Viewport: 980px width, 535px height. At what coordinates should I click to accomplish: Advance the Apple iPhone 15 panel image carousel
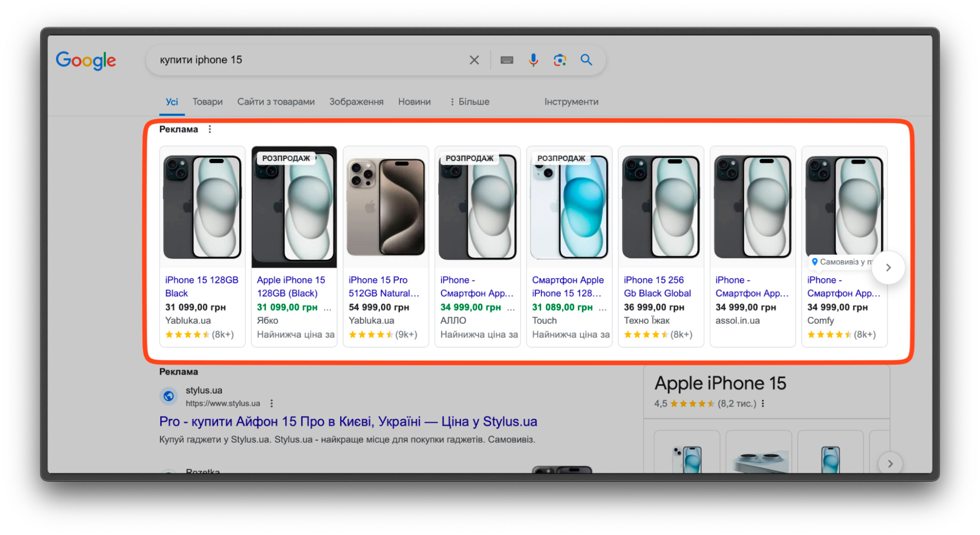click(890, 463)
